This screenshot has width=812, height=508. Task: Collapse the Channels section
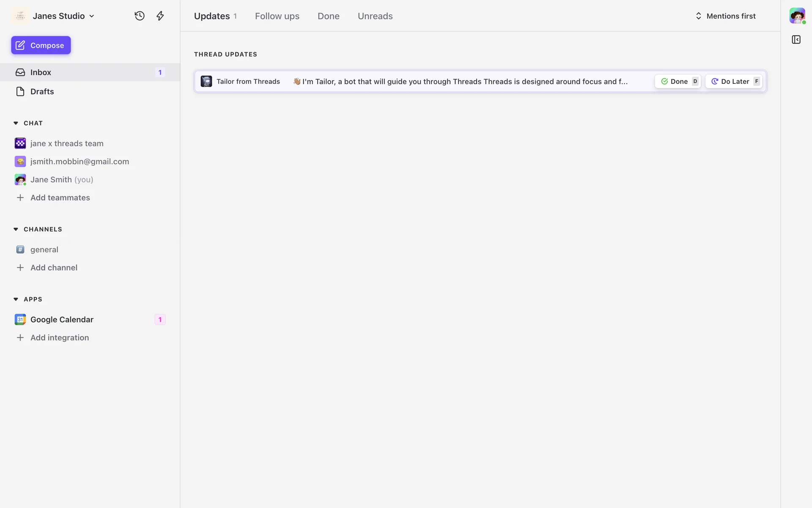pos(16,229)
